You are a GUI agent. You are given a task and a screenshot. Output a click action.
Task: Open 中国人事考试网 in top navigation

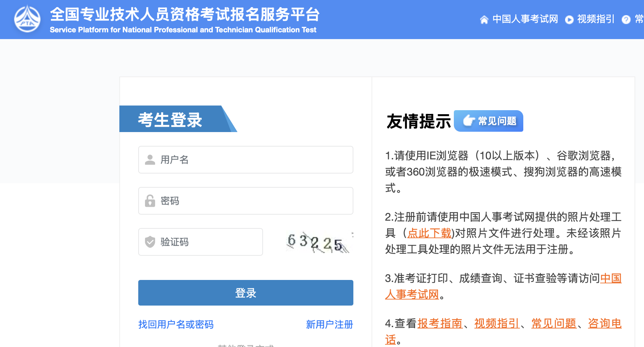click(x=525, y=19)
